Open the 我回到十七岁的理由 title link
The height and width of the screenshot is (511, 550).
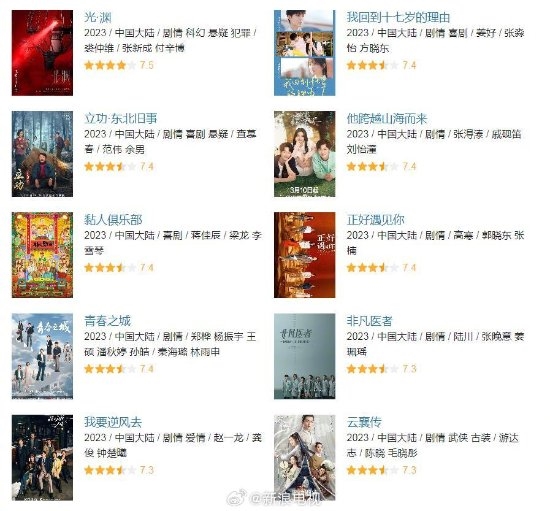pos(398,17)
